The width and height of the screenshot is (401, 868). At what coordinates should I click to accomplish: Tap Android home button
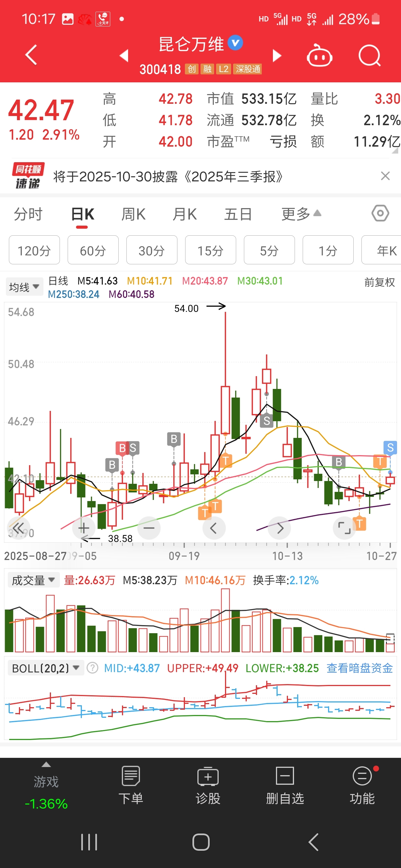(201, 842)
